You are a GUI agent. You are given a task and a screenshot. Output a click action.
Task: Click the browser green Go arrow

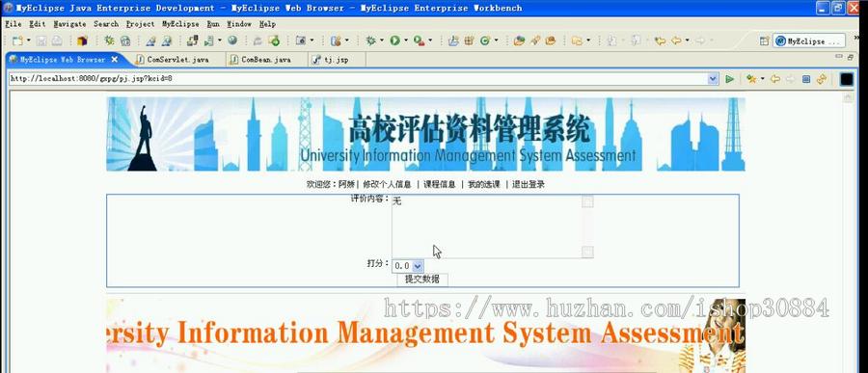click(730, 79)
